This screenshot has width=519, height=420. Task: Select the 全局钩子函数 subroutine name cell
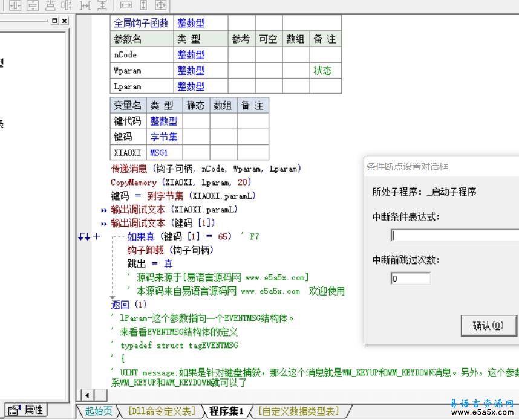click(x=142, y=23)
